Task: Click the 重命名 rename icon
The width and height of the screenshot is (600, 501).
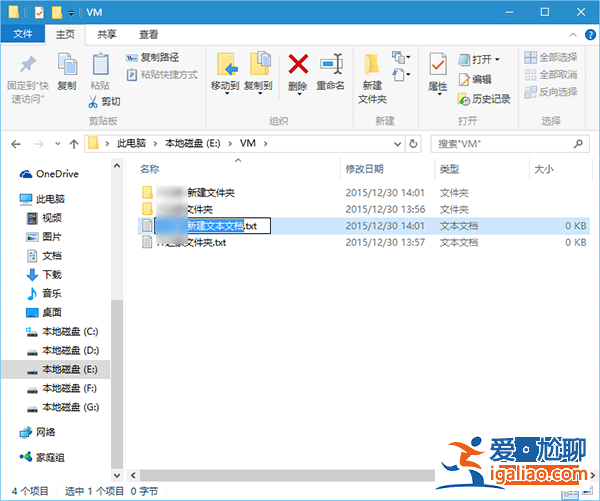Action: pos(331,64)
